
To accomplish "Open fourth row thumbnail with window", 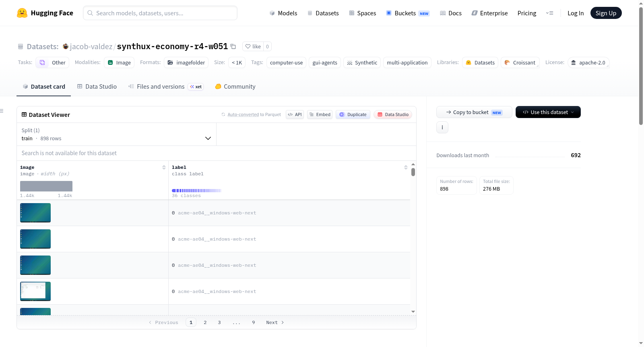I will 35,291.
